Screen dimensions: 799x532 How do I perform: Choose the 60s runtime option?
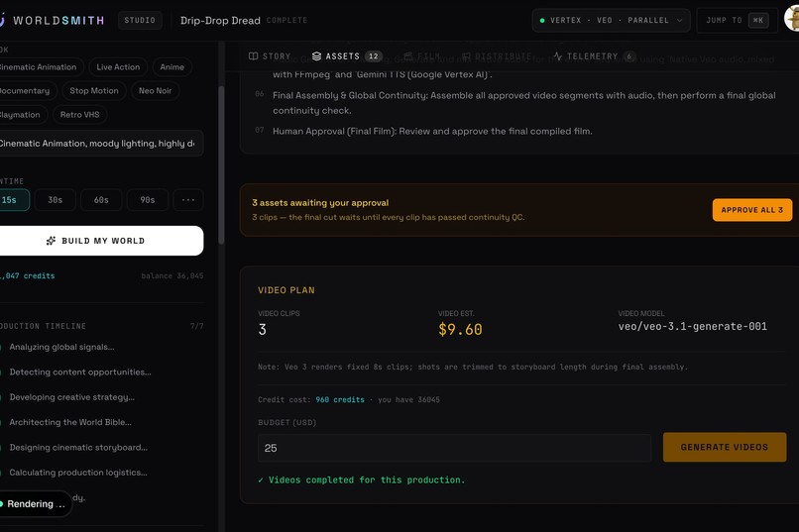tap(101, 200)
